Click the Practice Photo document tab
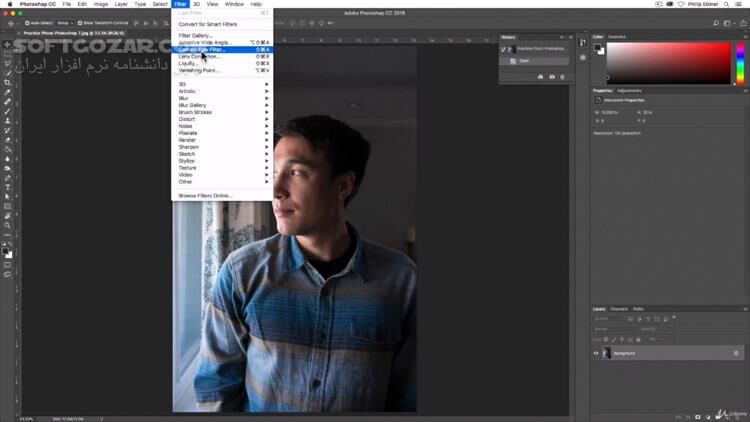The image size is (750, 422). [72, 33]
